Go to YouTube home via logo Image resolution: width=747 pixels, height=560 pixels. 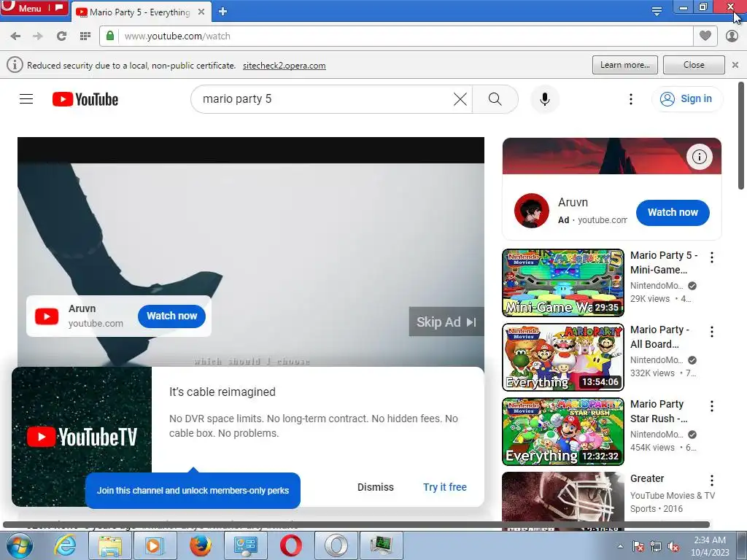click(x=85, y=99)
